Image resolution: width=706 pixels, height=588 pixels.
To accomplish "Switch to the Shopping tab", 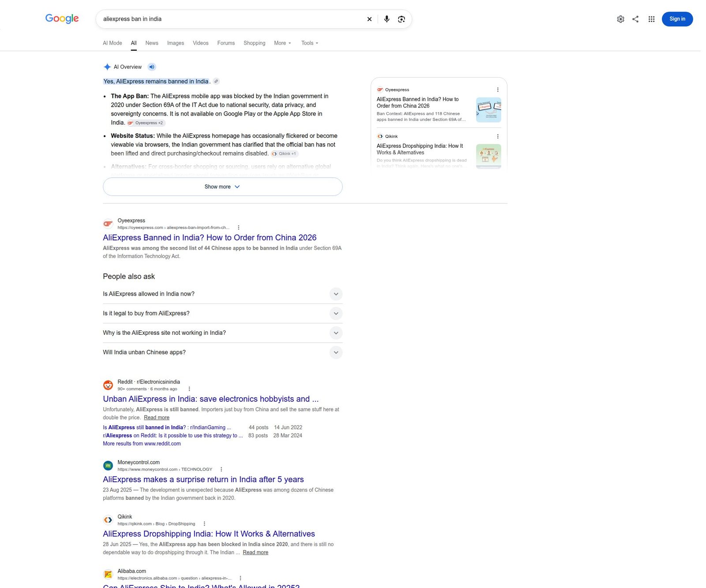I will point(254,43).
